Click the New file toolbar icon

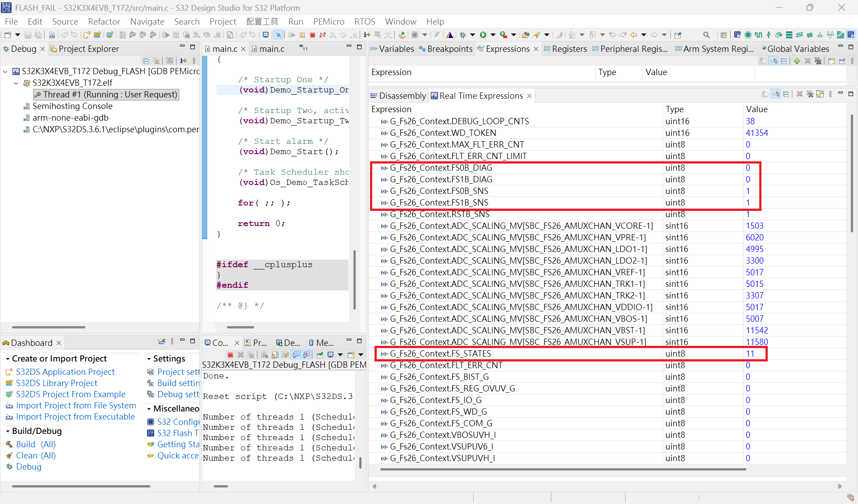[x=8, y=35]
